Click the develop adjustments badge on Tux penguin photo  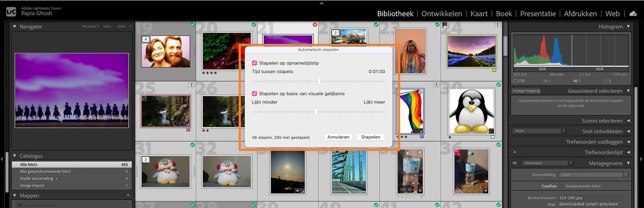[x=492, y=131]
